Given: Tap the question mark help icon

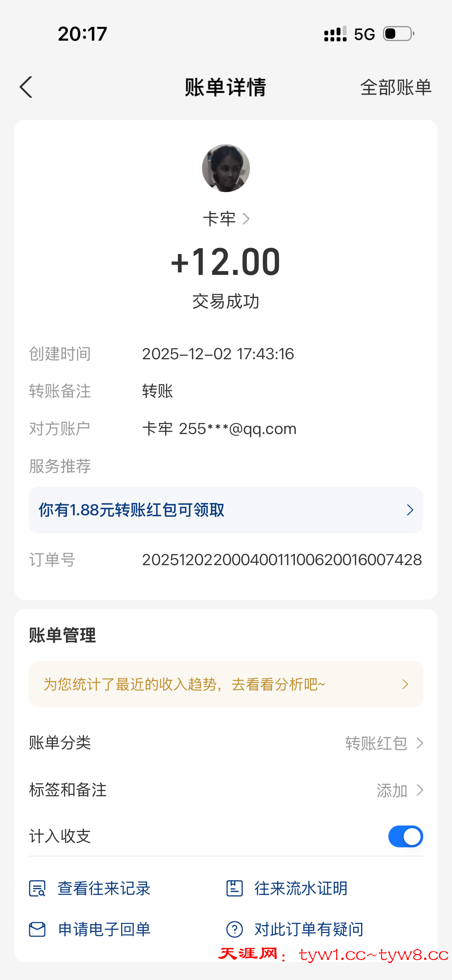Looking at the screenshot, I should click(234, 929).
